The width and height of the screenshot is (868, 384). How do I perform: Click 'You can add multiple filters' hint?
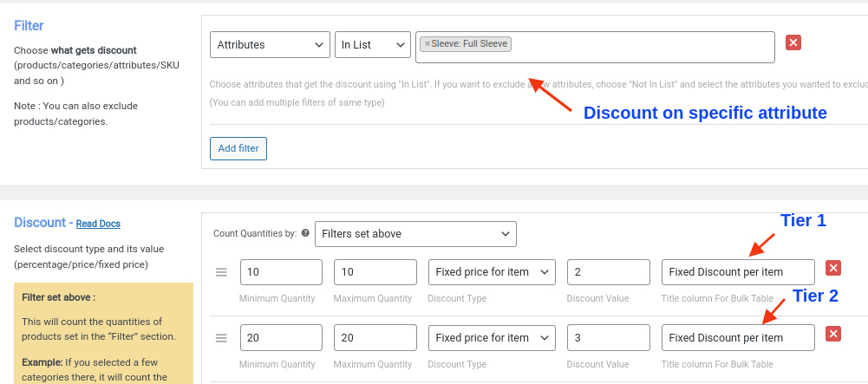click(297, 102)
